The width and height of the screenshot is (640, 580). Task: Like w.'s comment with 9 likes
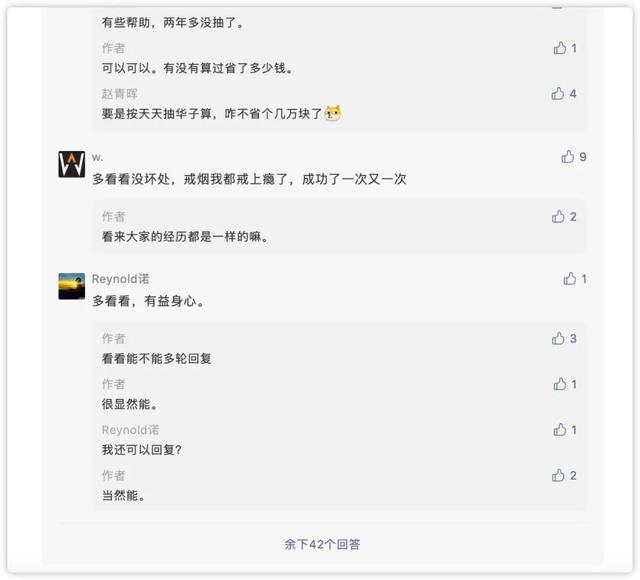click(x=568, y=157)
